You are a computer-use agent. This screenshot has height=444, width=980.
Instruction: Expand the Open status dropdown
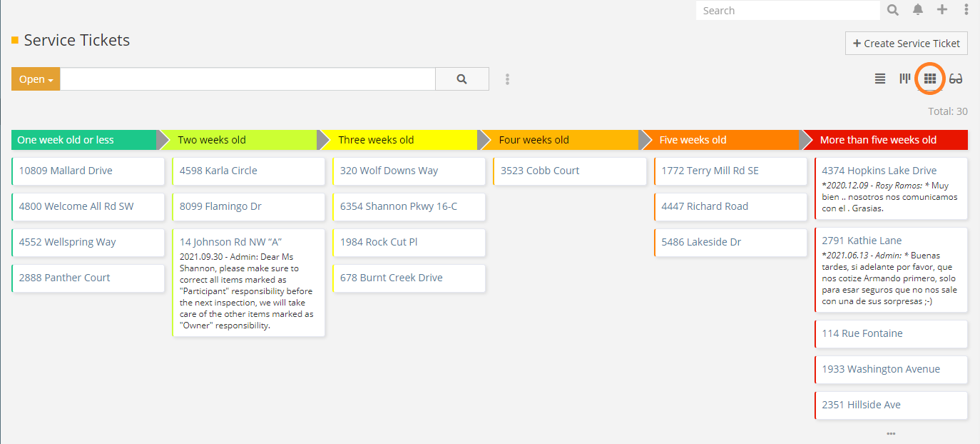[x=36, y=79]
